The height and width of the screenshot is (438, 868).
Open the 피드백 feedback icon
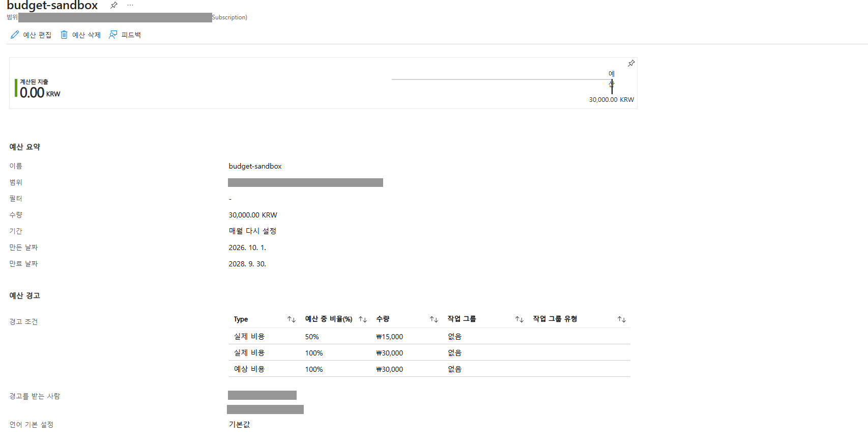pos(113,35)
